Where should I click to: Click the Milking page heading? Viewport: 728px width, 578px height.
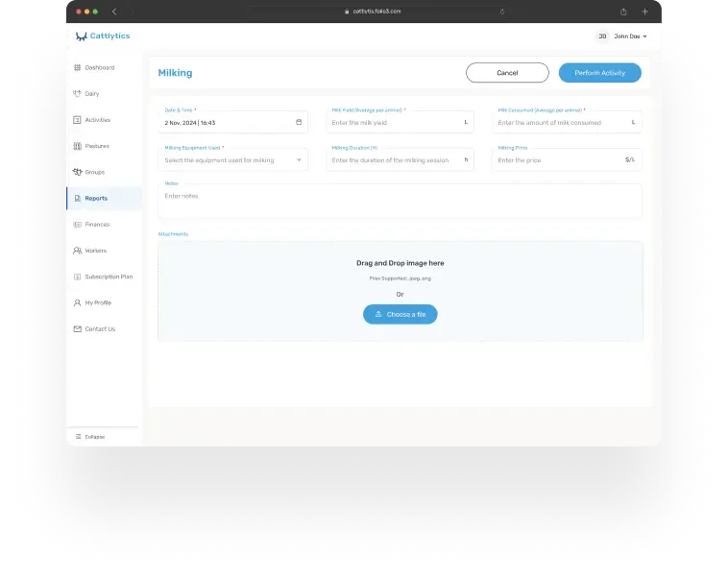(175, 73)
